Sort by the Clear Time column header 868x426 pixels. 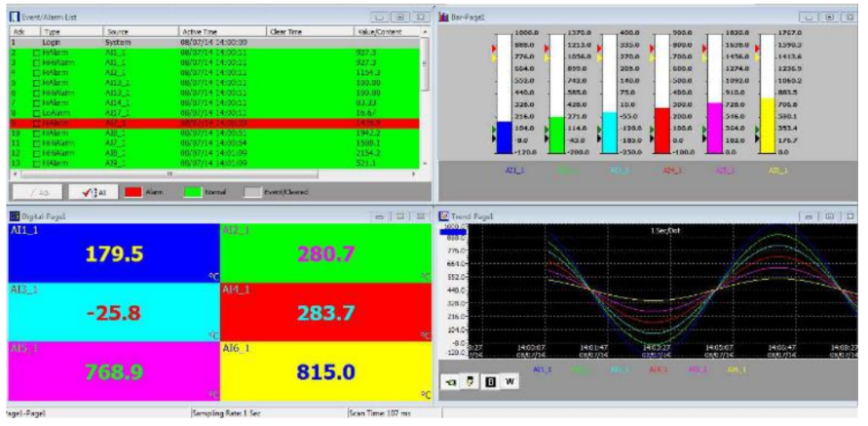point(310,32)
